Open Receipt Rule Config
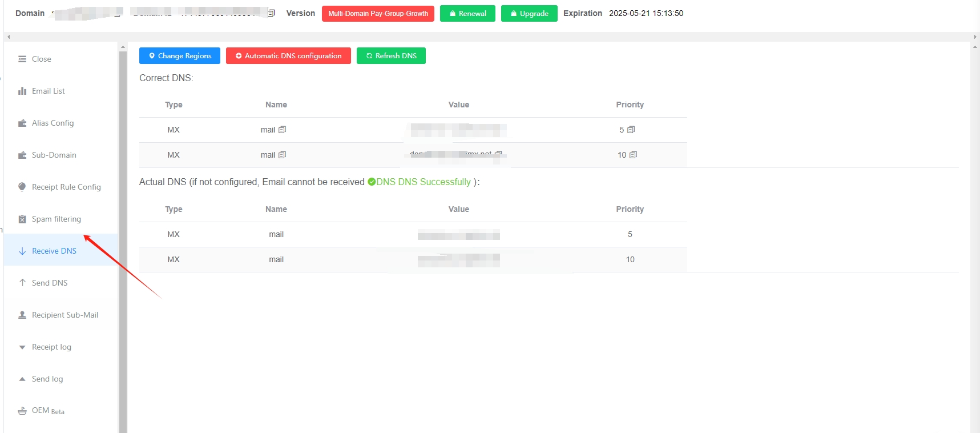 [x=61, y=187]
